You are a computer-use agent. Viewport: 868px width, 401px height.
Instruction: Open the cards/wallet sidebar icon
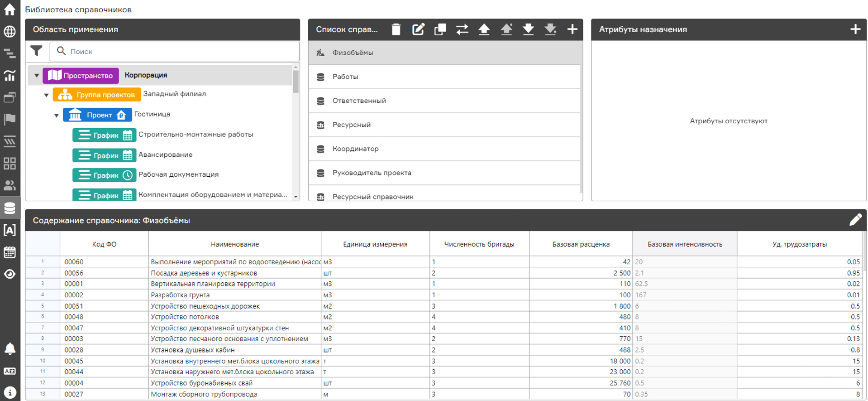10,97
